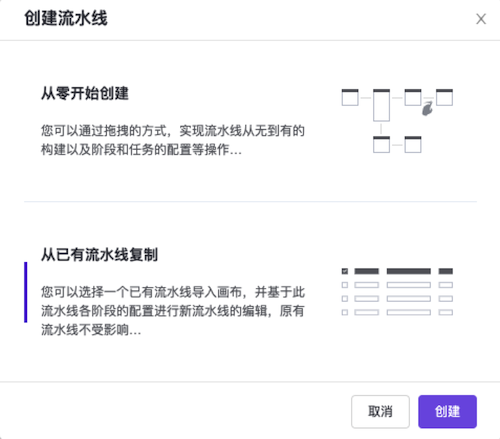Click the 取消 button
The width and height of the screenshot is (500, 439).
pyautogui.click(x=380, y=411)
